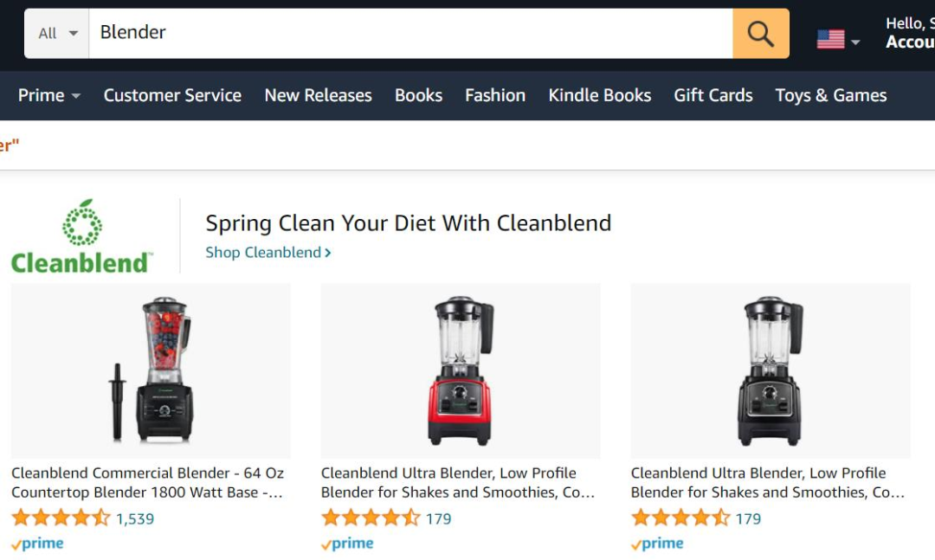Click the US flag language icon
Viewport: 935px width, 560px height.
[830, 39]
